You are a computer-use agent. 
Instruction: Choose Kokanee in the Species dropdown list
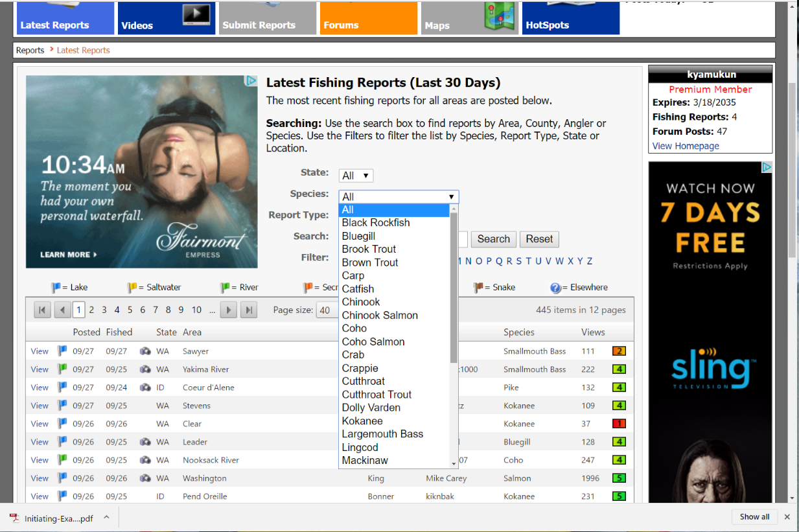point(362,421)
